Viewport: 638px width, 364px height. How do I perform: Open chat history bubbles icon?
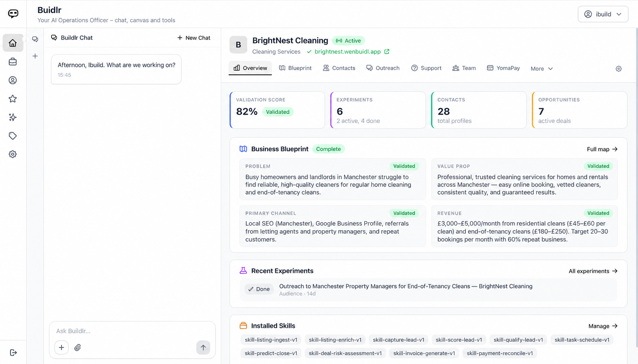(x=35, y=39)
